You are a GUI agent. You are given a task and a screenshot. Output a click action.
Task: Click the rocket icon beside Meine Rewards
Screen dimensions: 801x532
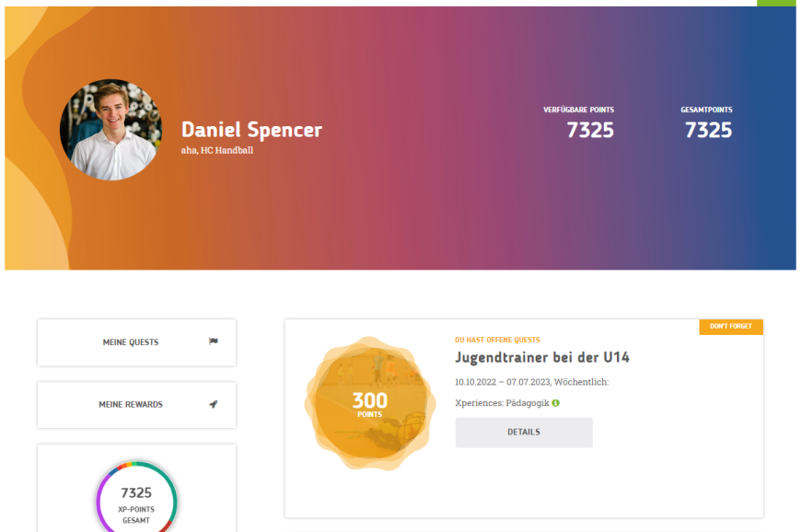click(214, 404)
